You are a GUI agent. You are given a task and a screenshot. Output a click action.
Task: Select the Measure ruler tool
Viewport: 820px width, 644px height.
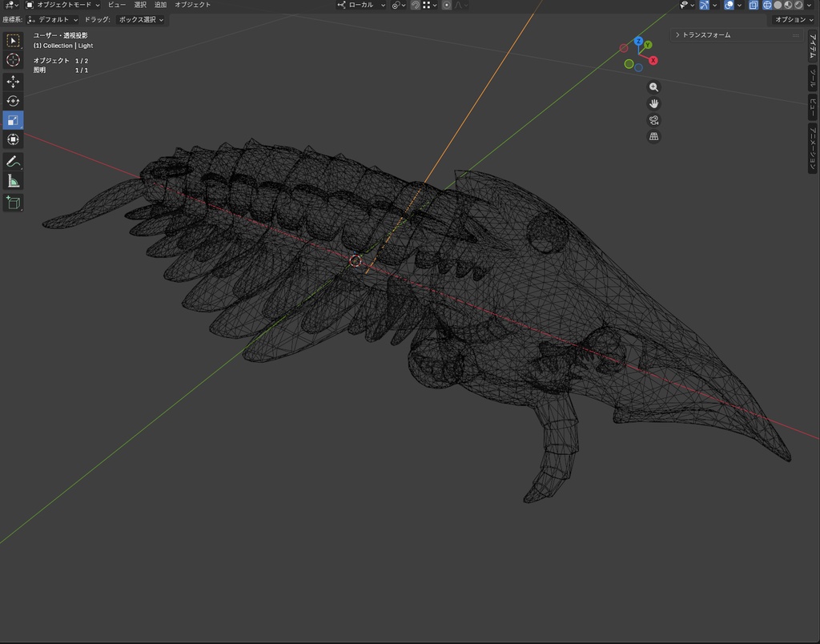(13, 181)
